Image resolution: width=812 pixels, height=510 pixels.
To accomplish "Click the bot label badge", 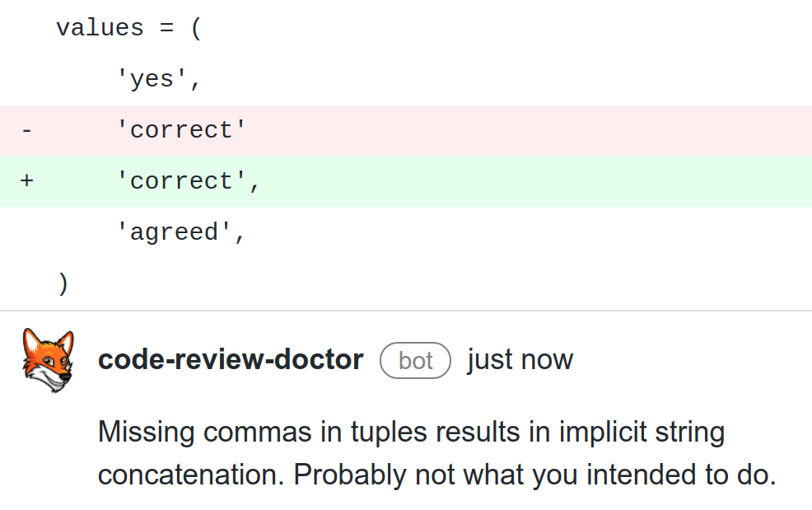I will (x=415, y=361).
